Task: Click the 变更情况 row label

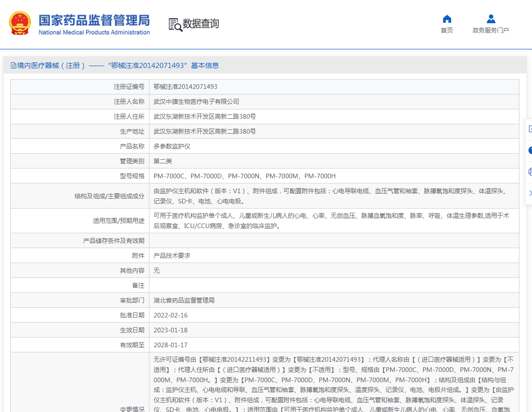Action: [x=132, y=409]
